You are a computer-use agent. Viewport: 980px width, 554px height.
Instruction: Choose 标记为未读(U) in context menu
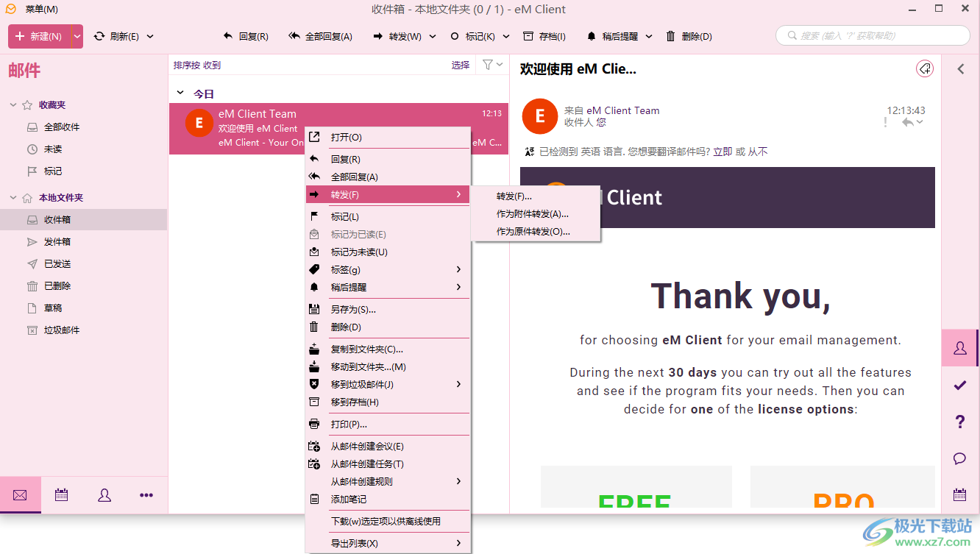[388, 252]
